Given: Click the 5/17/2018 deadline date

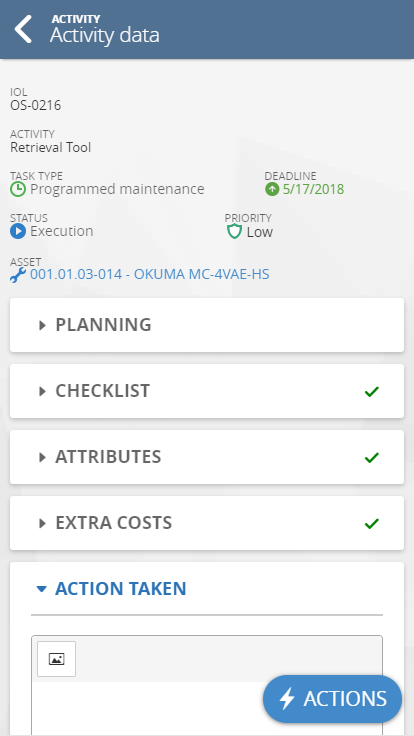Looking at the screenshot, I should pyautogui.click(x=313, y=190).
